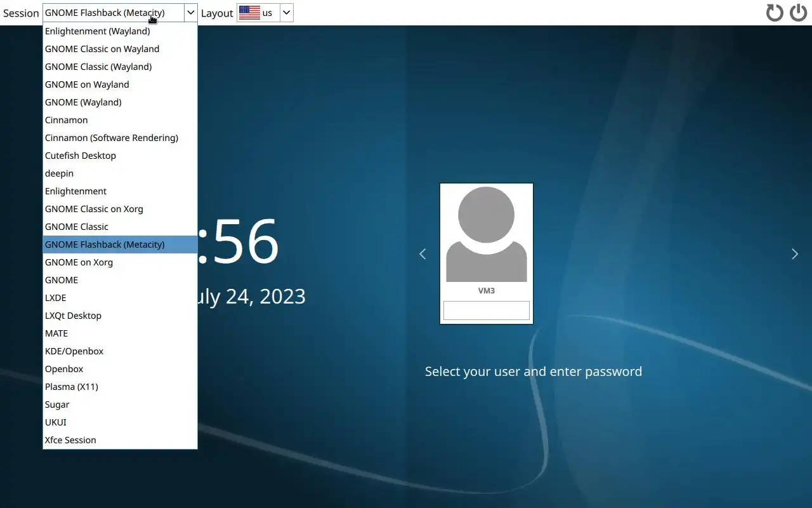Collapse the Session combo box arrow
Image resolution: width=812 pixels, height=508 pixels.
190,13
